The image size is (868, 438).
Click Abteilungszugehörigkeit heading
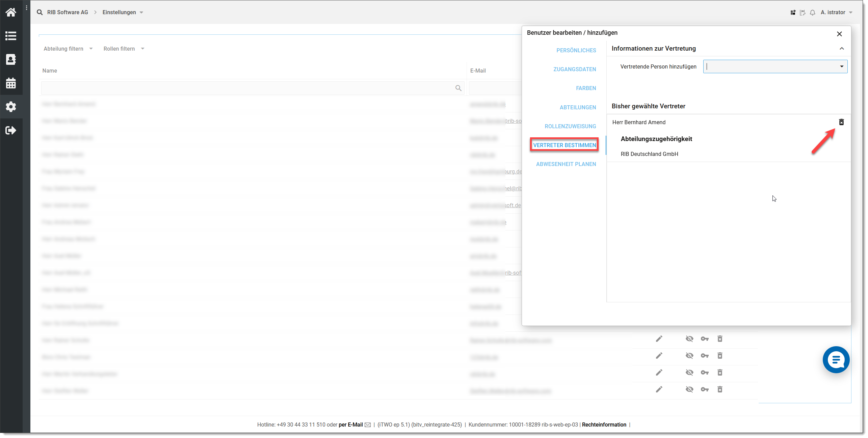[x=656, y=139]
